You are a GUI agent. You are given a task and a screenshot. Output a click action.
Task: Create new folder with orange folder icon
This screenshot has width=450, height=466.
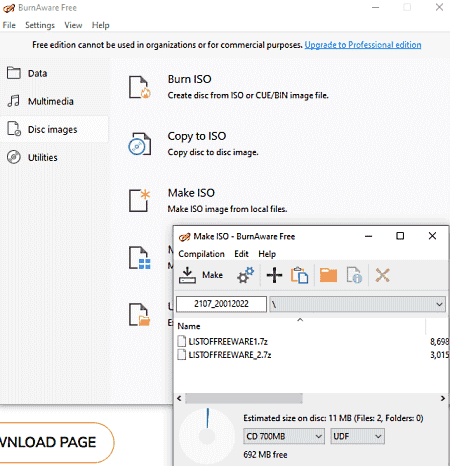(x=328, y=275)
